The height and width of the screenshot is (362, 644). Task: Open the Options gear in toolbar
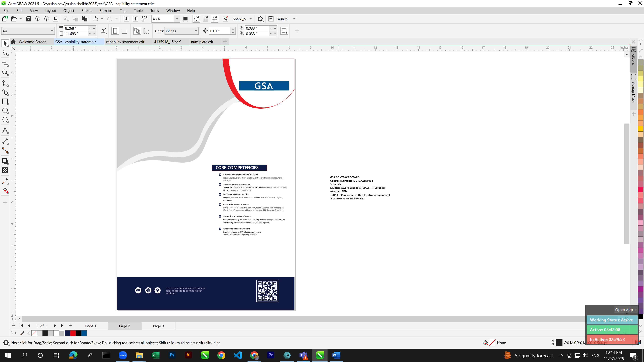(260, 19)
